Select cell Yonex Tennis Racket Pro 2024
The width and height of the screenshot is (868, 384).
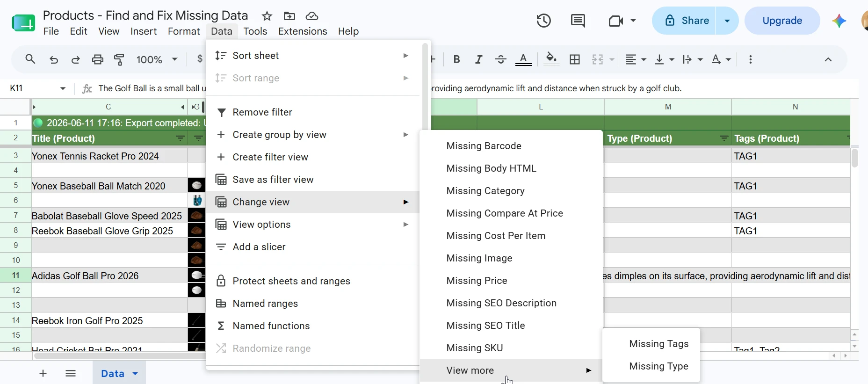pos(109,156)
